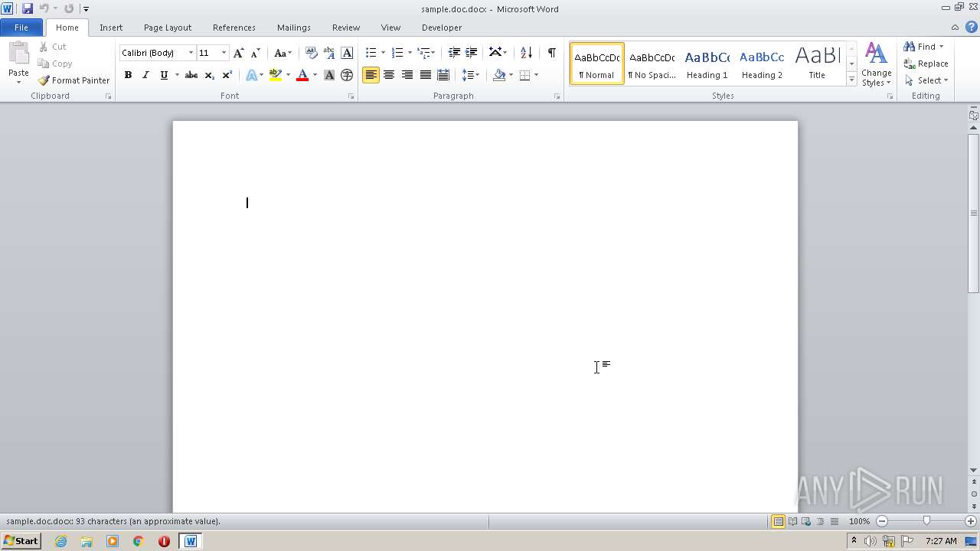Apply text highlight color

(276, 75)
